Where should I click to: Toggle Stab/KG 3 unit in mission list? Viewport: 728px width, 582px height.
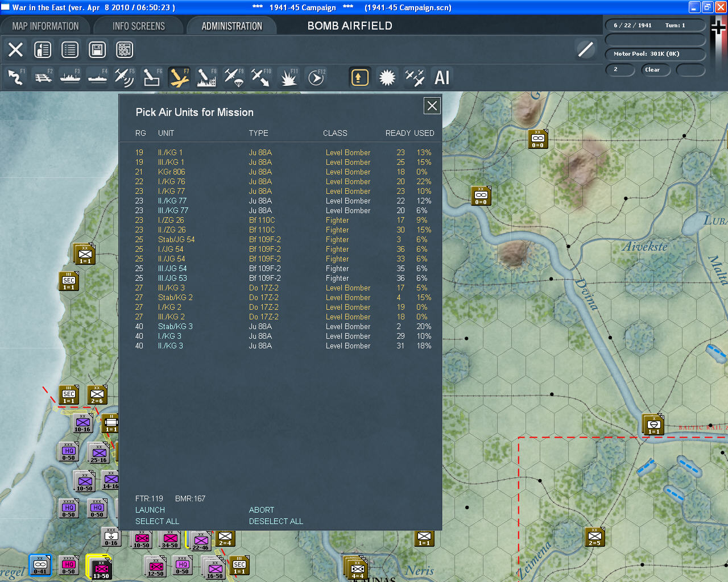[175, 326]
